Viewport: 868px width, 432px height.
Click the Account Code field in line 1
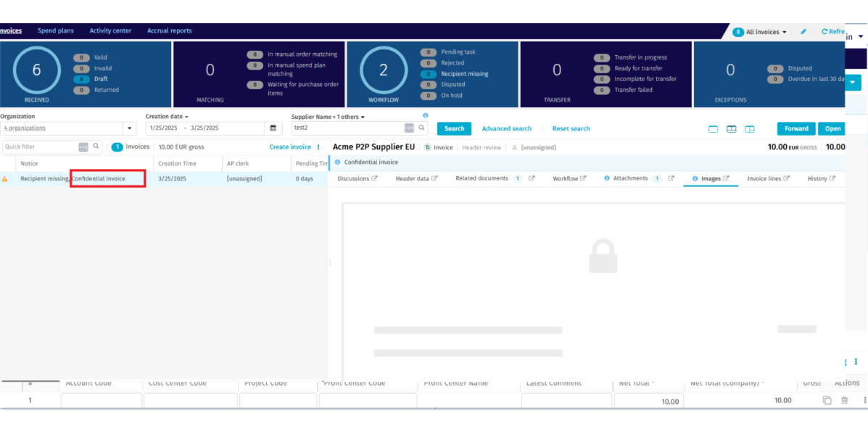coord(102,401)
